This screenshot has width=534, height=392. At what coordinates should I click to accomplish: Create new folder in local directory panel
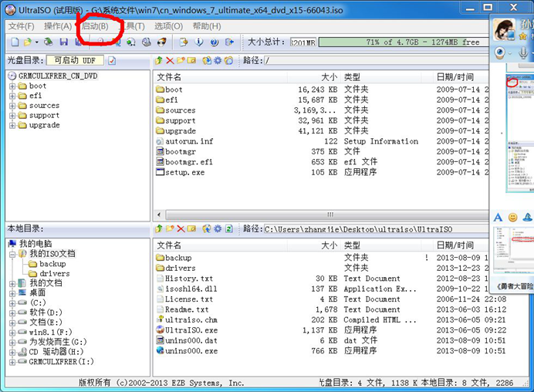coord(170,228)
